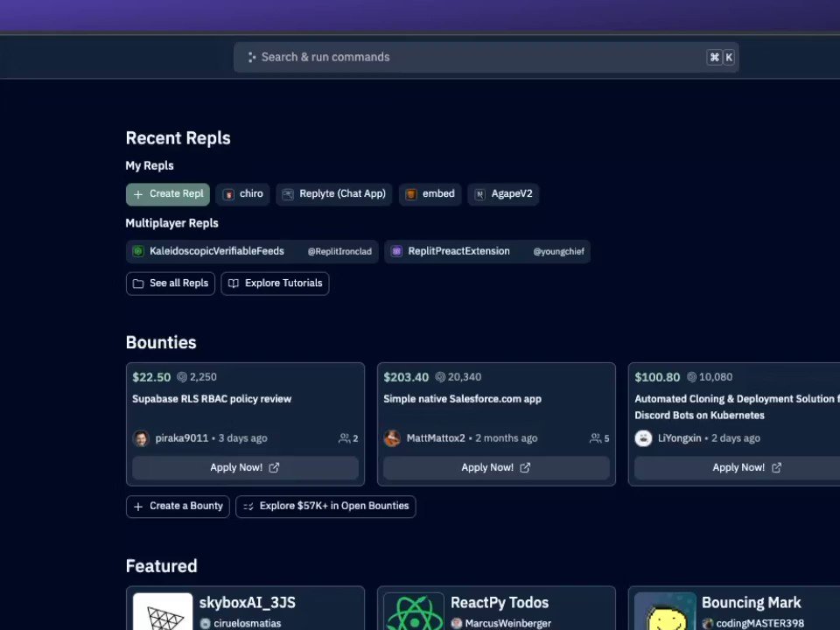This screenshot has width=840, height=630.
Task: Click the command-K shortcut badge
Action: 720,58
